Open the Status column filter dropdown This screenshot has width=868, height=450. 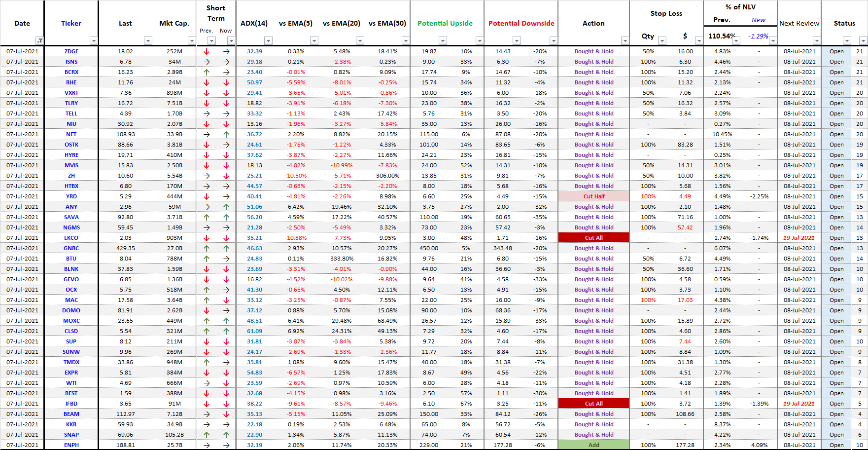click(x=847, y=40)
